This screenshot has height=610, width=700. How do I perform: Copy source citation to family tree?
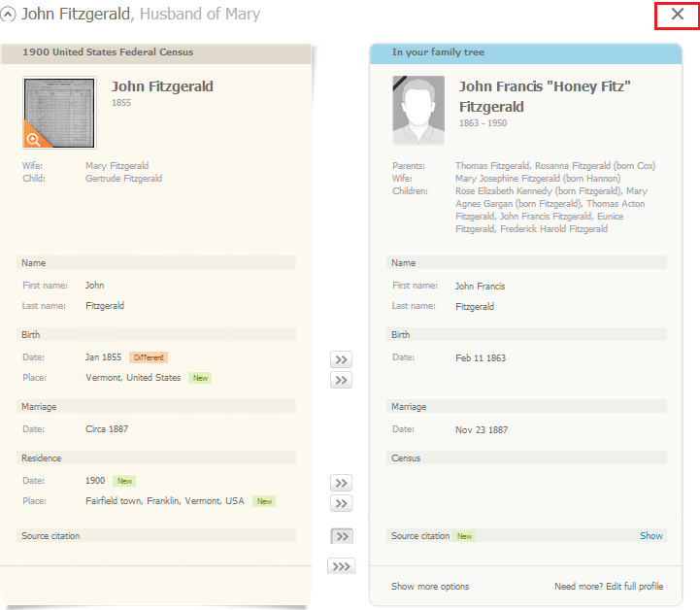[341, 536]
